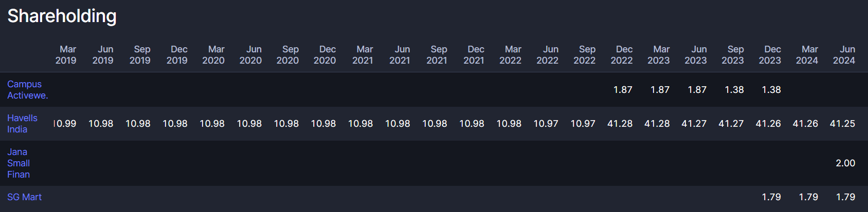The width and height of the screenshot is (868, 212).
Task: Click the Mar 2019 column header
Action: click(66, 55)
